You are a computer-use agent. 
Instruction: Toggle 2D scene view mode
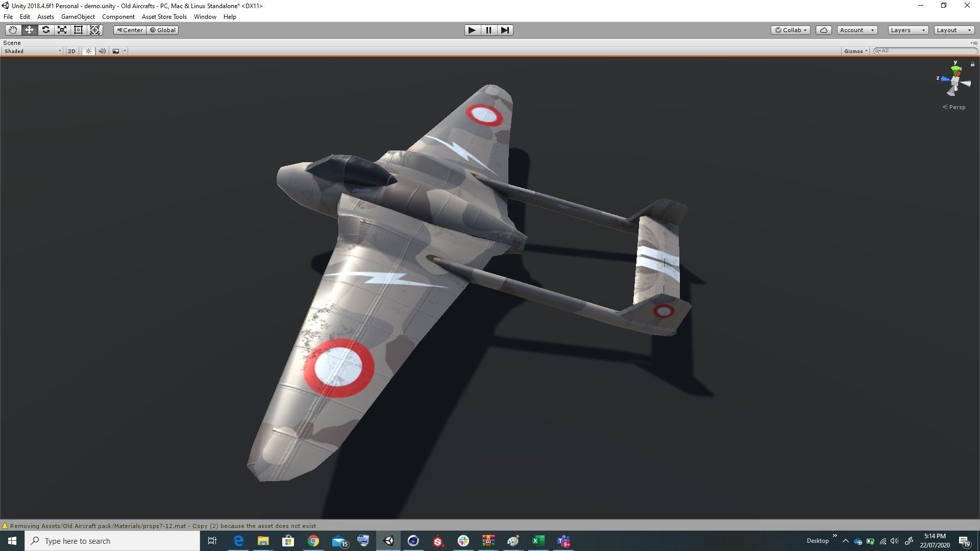[x=71, y=51]
